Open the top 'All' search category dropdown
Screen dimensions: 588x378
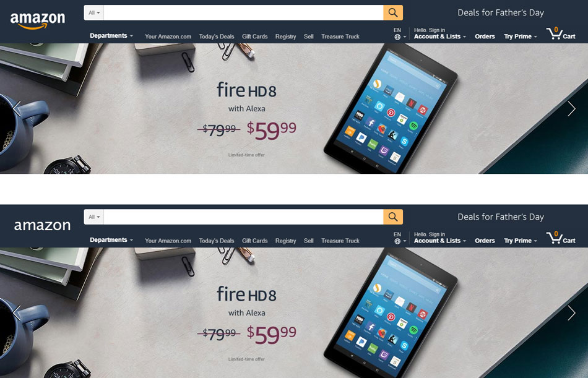94,13
